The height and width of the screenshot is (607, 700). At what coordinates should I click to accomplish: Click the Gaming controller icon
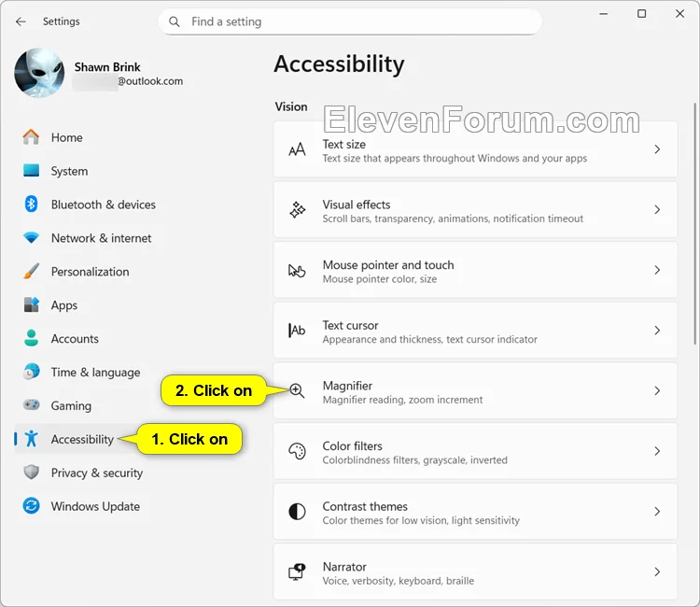coord(31,405)
